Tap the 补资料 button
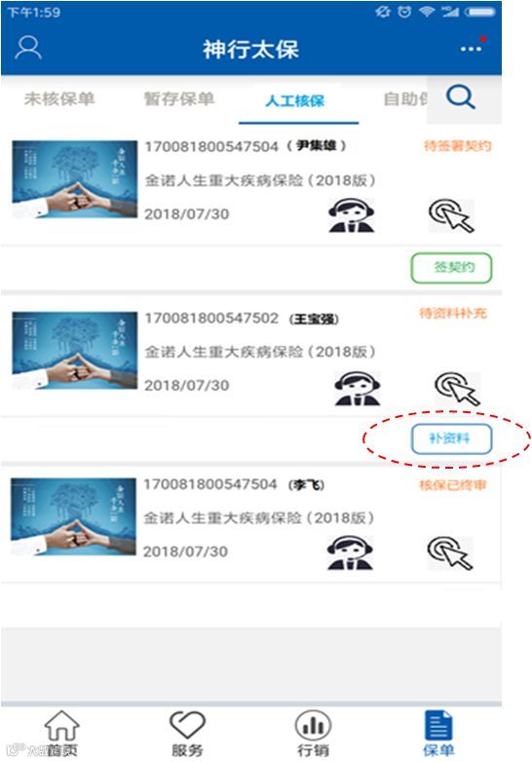Image resolution: width=532 pixels, height=762 pixels. [x=452, y=439]
